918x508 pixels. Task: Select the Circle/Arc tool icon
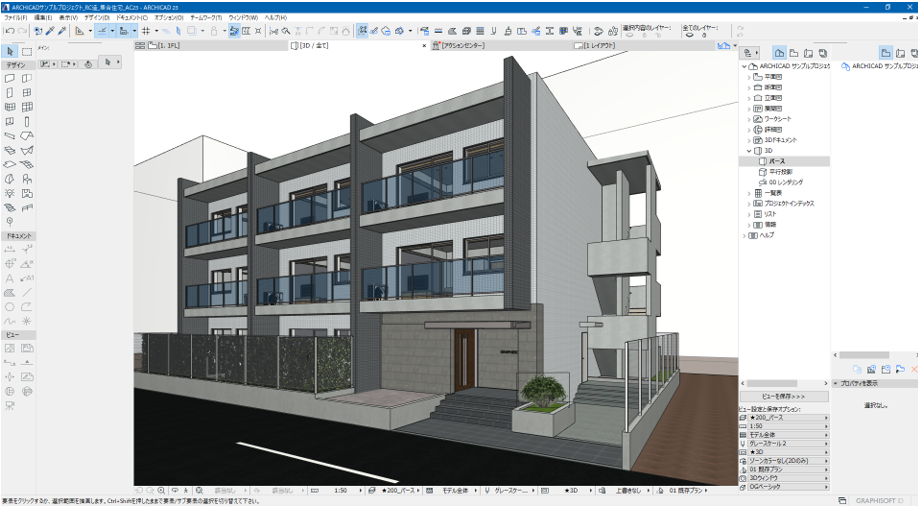point(10,307)
